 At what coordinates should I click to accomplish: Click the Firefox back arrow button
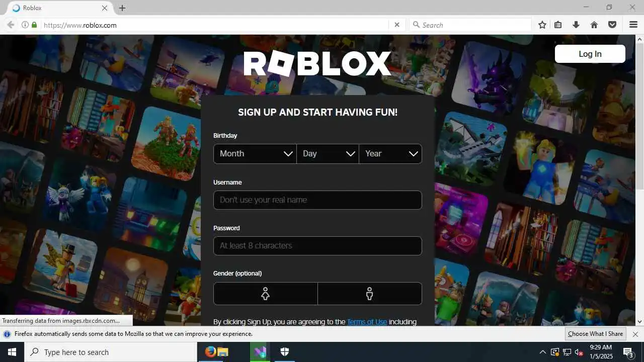tap(10, 25)
